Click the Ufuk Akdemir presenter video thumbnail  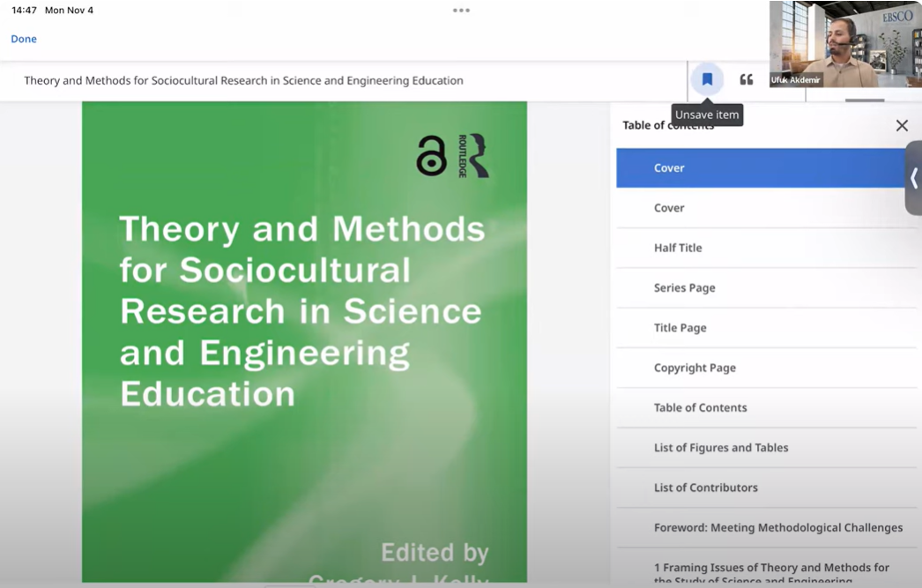tap(844, 44)
